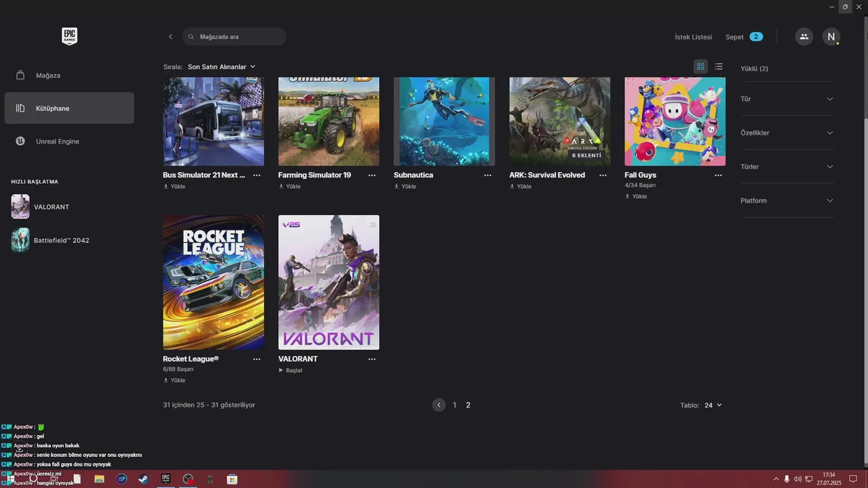The height and width of the screenshot is (488, 868).
Task: Toggle the Yüklü (2) installed filter
Action: tap(754, 68)
